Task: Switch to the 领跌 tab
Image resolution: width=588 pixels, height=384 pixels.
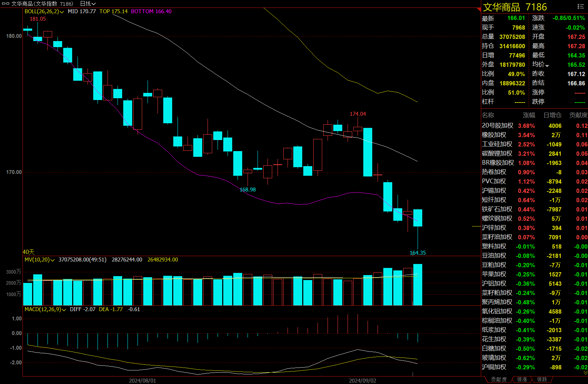Action: click(x=542, y=379)
